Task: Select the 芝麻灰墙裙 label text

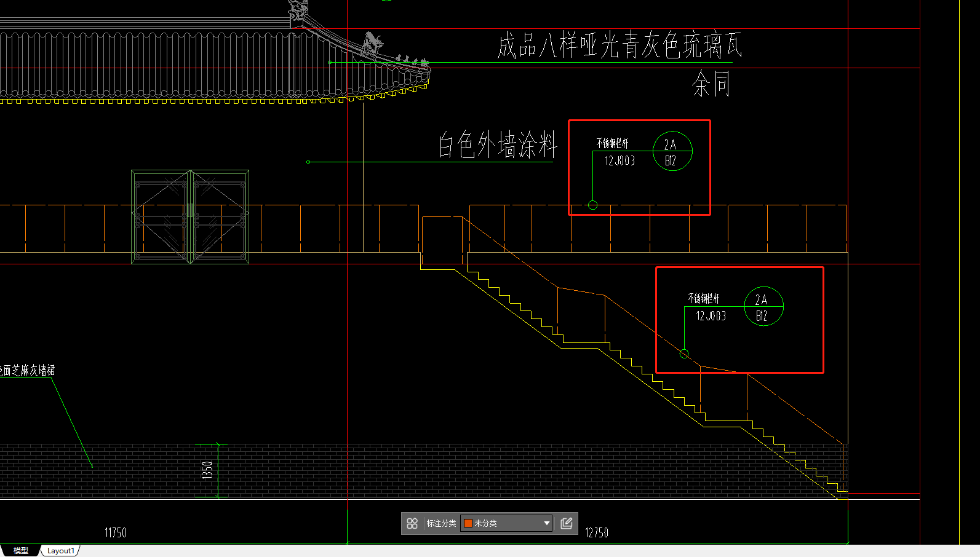Action: [x=27, y=370]
